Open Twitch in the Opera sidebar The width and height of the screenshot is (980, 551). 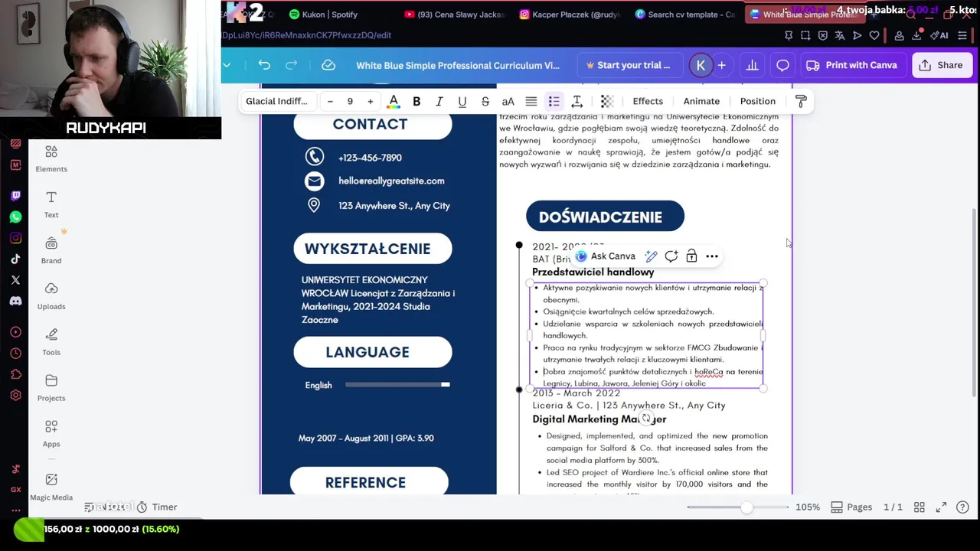(15, 196)
